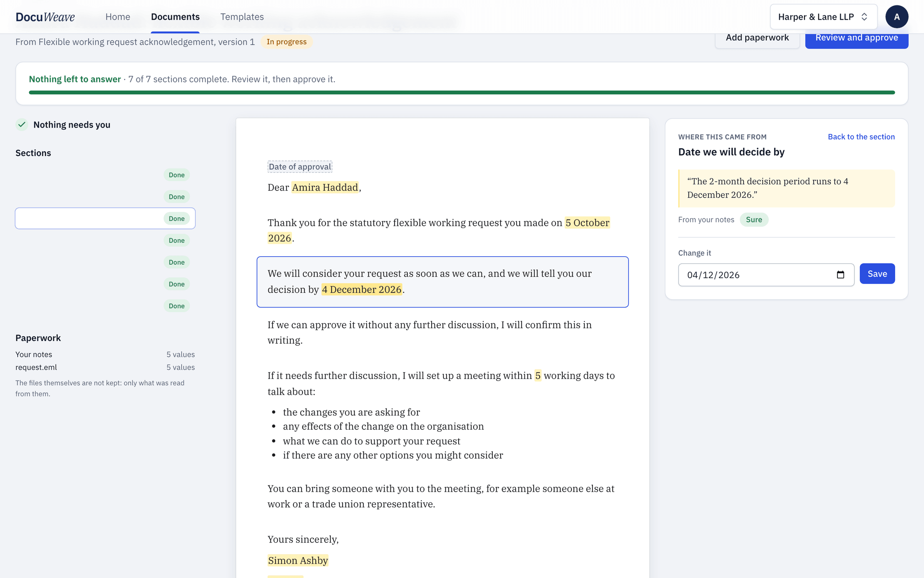Switch to the Templates tab

tap(242, 17)
